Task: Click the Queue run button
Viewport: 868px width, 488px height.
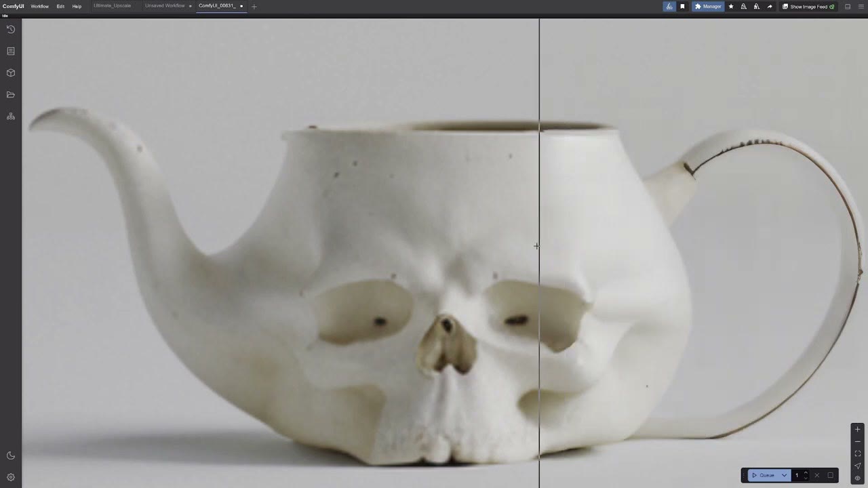Action: coord(764,475)
